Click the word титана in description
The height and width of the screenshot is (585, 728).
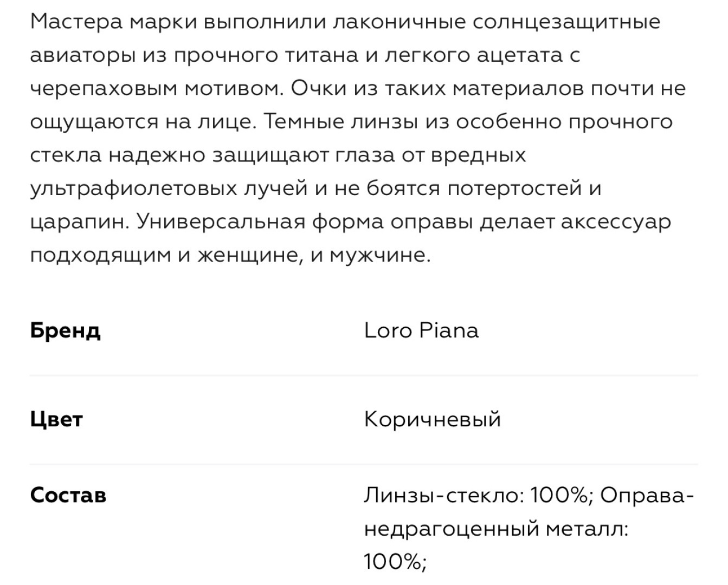click(x=322, y=56)
